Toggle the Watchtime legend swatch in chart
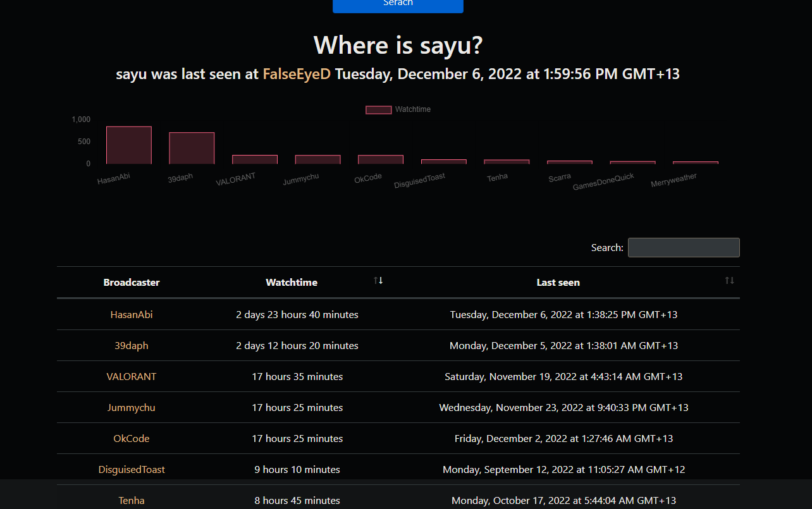This screenshot has width=812, height=509. [378, 109]
